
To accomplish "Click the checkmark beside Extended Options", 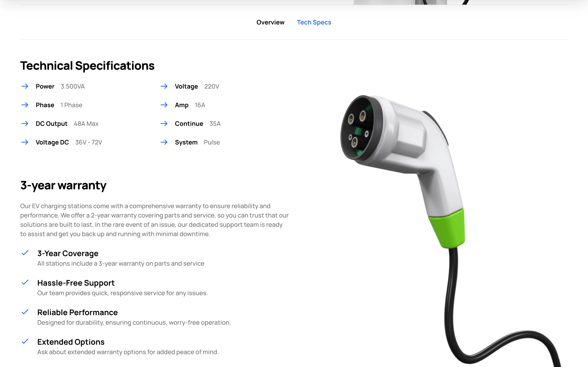I will pyautogui.click(x=25, y=341).
